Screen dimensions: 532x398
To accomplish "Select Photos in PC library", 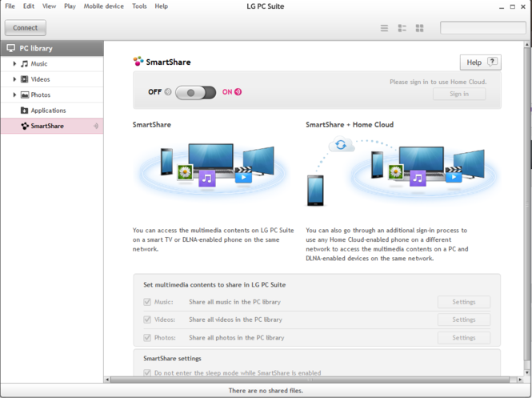I will pos(52,95).
